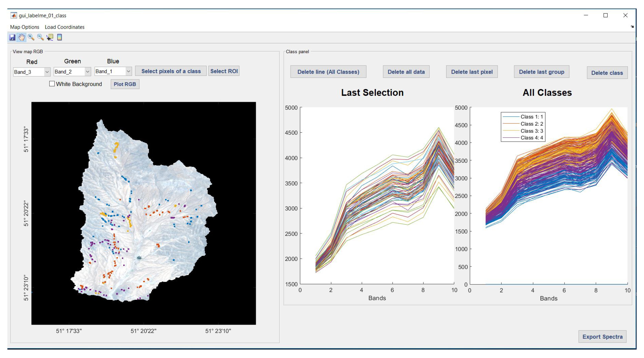Click the Select ROI button
This screenshot has height=358, width=644.
(x=224, y=71)
